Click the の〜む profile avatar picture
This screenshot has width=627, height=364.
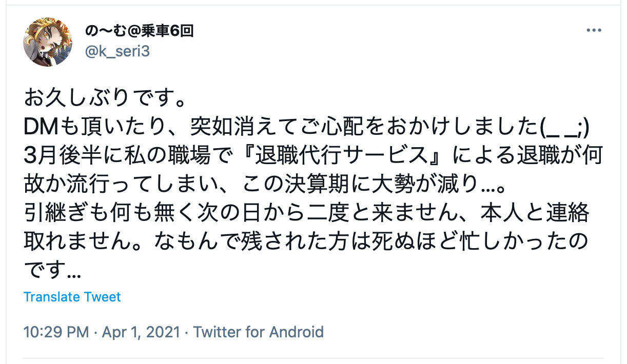(x=48, y=42)
